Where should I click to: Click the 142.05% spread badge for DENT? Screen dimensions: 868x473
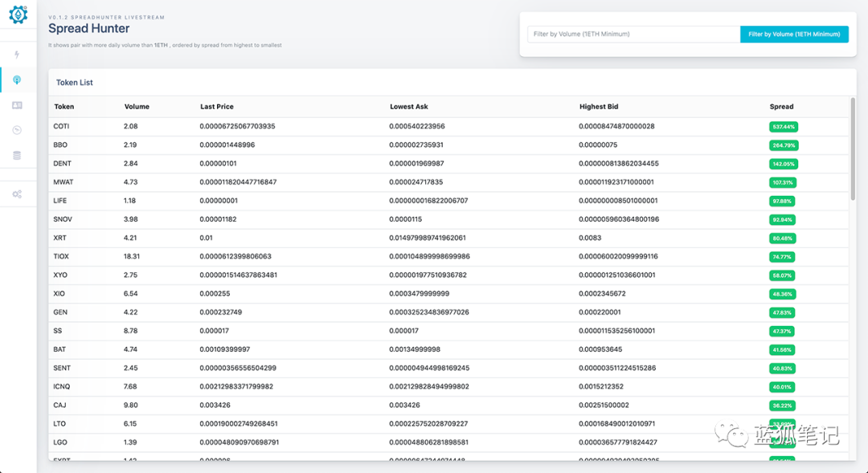pos(784,164)
